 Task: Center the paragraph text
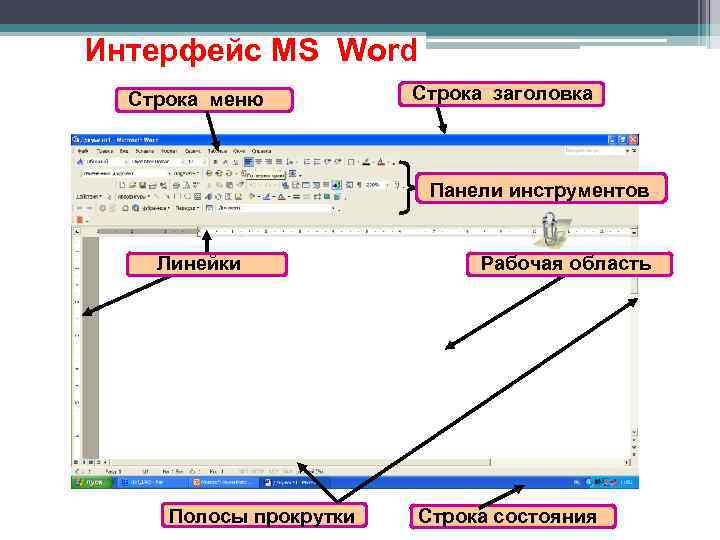(259, 162)
